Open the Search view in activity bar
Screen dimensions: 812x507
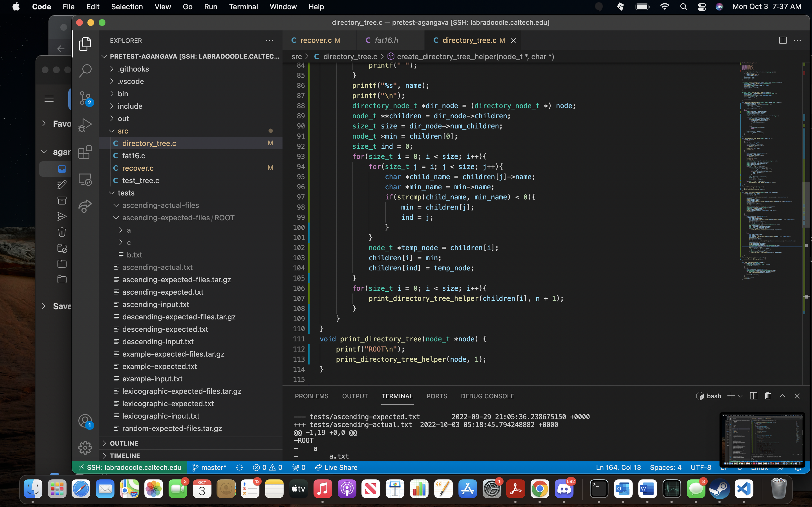[85, 70]
